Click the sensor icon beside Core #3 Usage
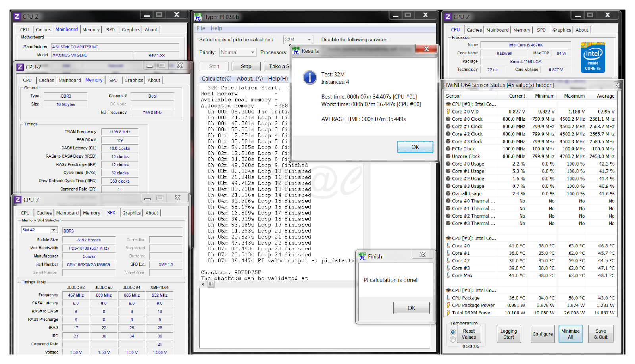 click(448, 186)
